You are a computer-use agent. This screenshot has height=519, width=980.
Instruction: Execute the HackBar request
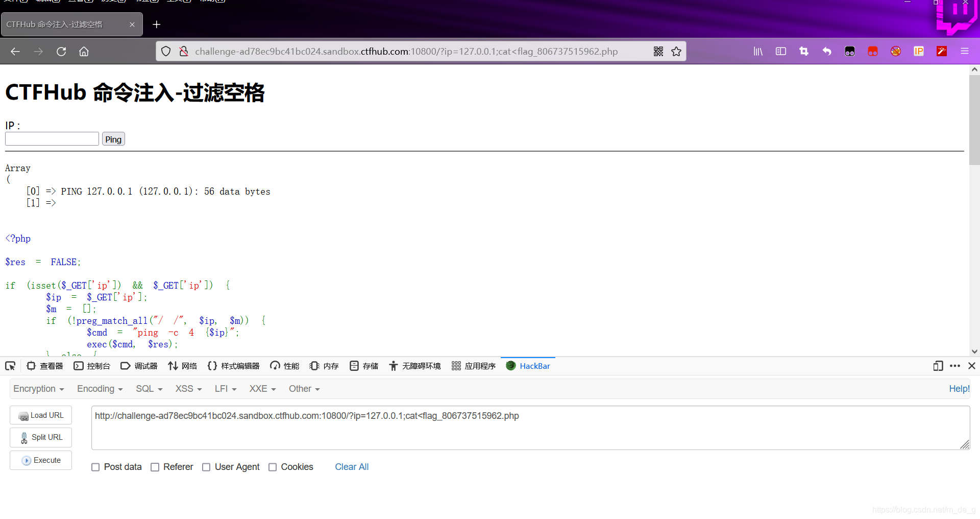(41, 461)
